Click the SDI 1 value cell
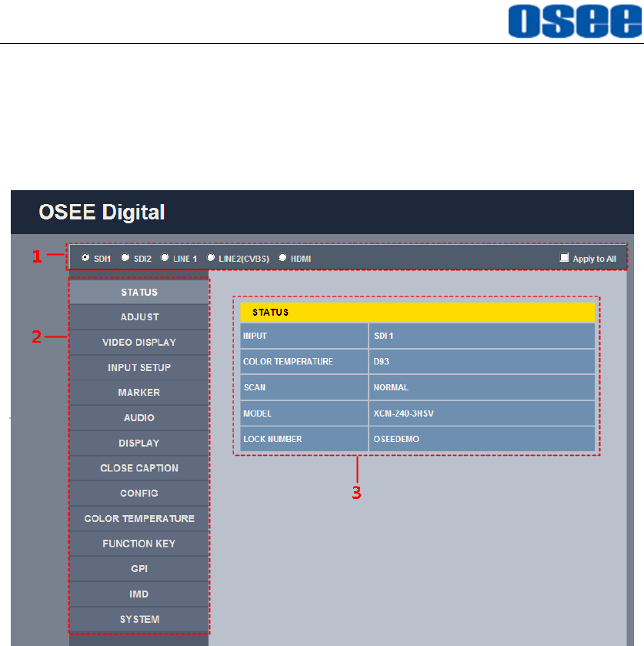Viewport: 644px width, 646px height. tap(482, 336)
